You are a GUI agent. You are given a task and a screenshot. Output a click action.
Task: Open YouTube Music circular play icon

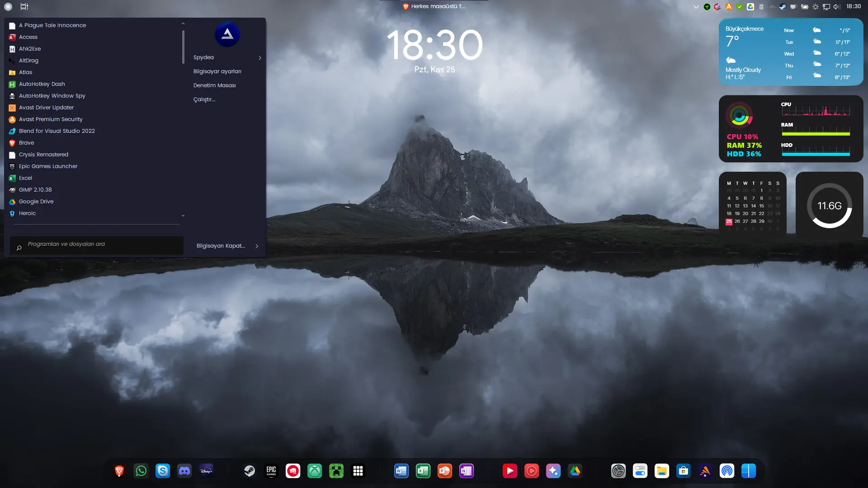point(532,471)
